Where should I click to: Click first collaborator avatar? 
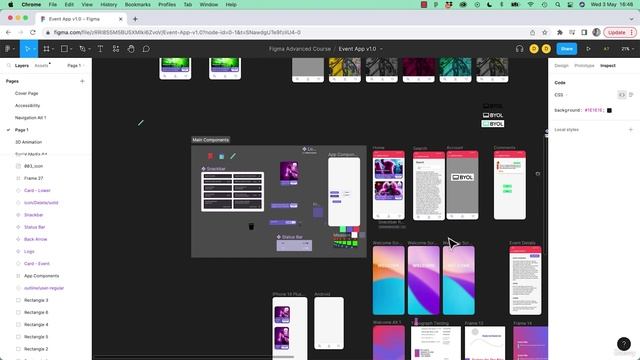tap(533, 49)
